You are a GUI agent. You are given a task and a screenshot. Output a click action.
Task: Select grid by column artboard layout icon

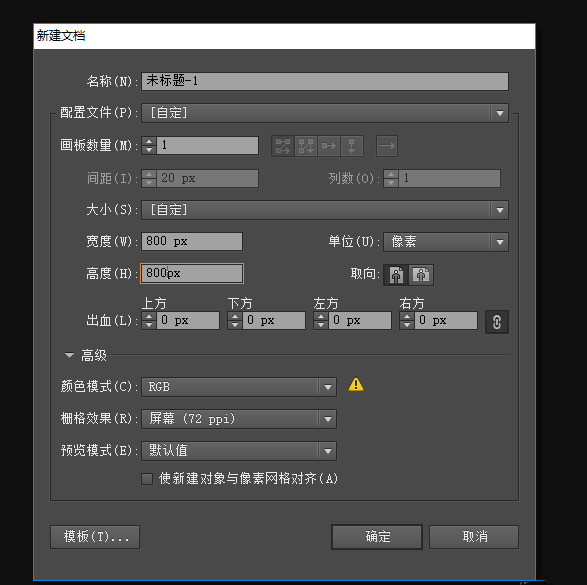[x=306, y=146]
